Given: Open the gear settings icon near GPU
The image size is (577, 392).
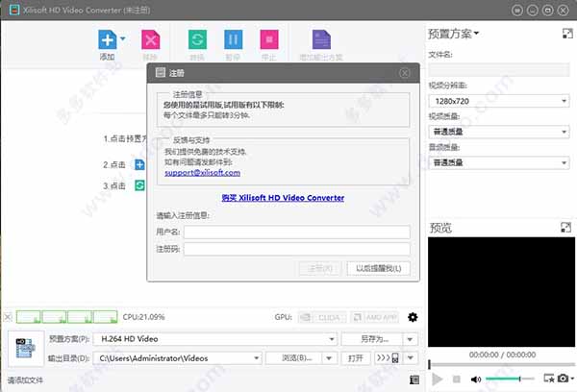Looking at the screenshot, I should pos(413,317).
